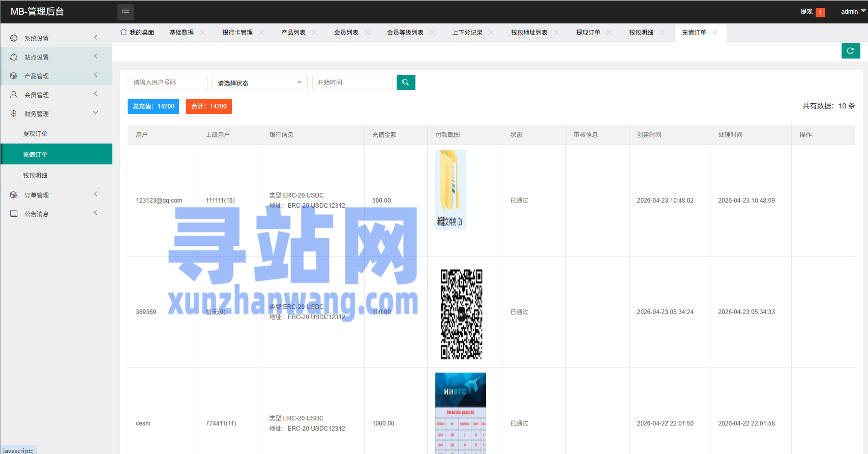Click the green refresh icon button
The image size is (868, 454).
tap(851, 51)
